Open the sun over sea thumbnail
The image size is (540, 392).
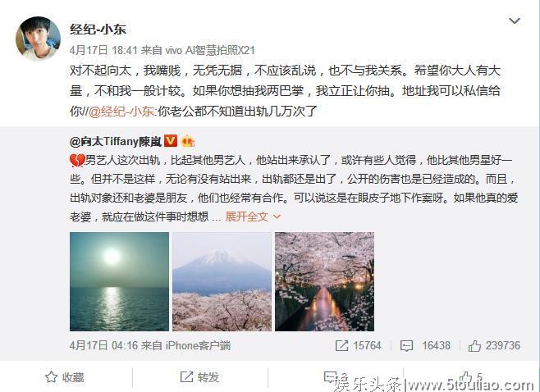click(x=119, y=281)
